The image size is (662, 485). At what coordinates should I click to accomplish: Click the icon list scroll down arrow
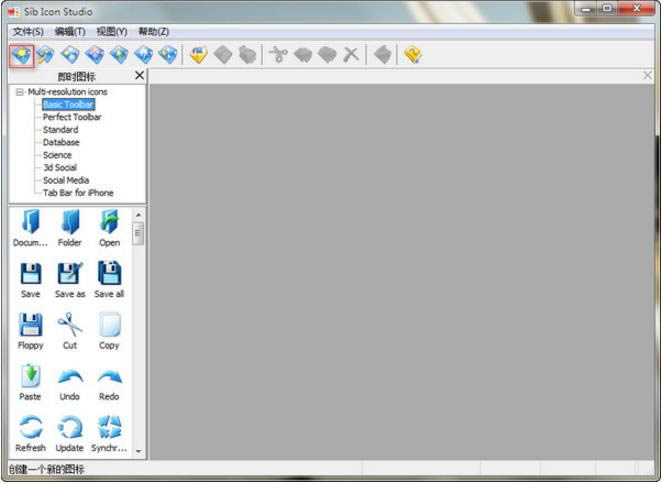(139, 452)
